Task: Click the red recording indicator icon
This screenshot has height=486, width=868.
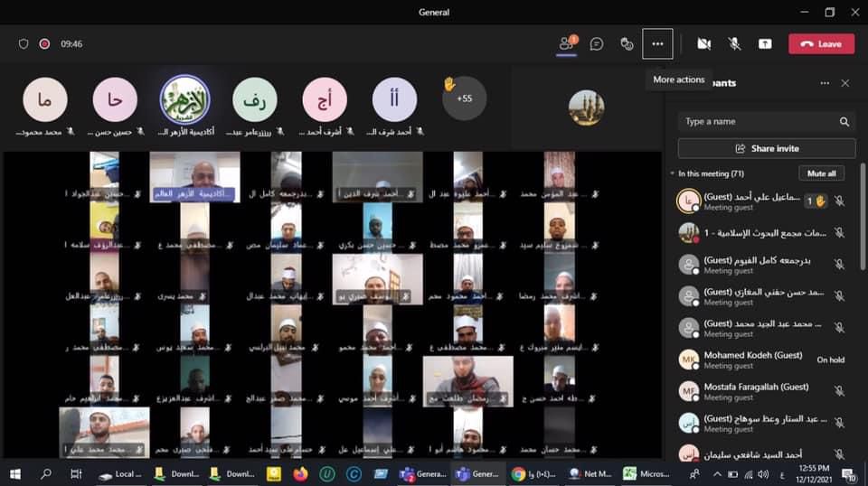Action: click(44, 43)
